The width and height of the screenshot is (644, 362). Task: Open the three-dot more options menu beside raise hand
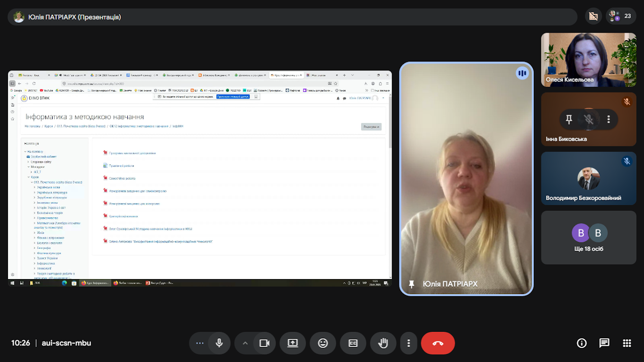tap(409, 343)
